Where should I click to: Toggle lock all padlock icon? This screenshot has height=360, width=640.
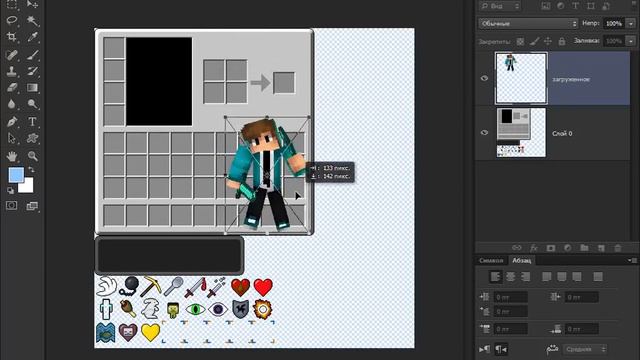click(x=562, y=41)
